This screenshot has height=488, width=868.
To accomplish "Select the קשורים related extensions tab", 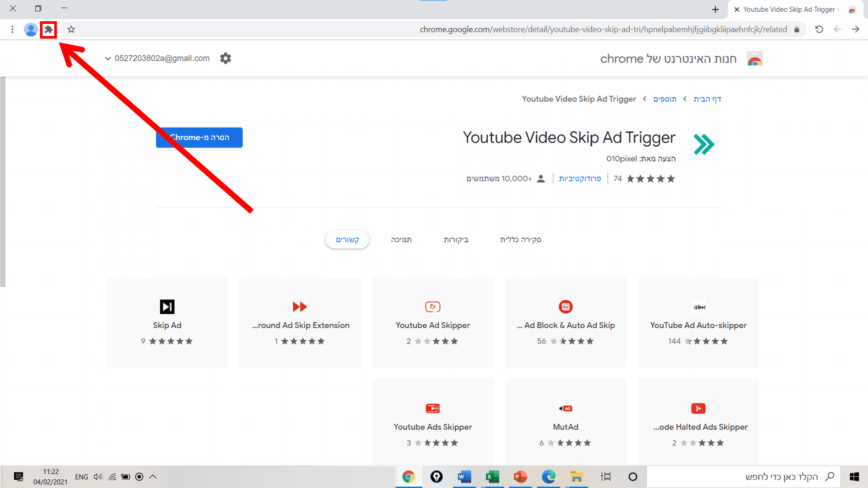I will tap(347, 239).
